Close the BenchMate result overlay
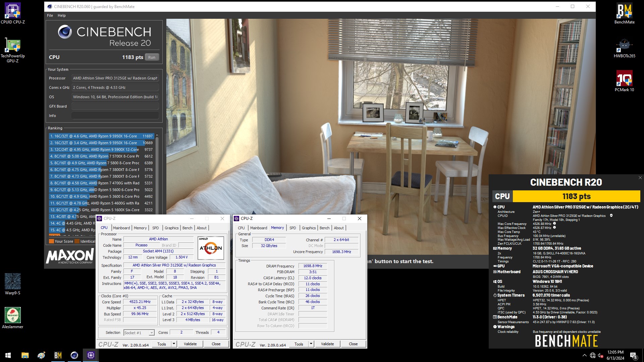This screenshot has height=362, width=644. coord(640,178)
